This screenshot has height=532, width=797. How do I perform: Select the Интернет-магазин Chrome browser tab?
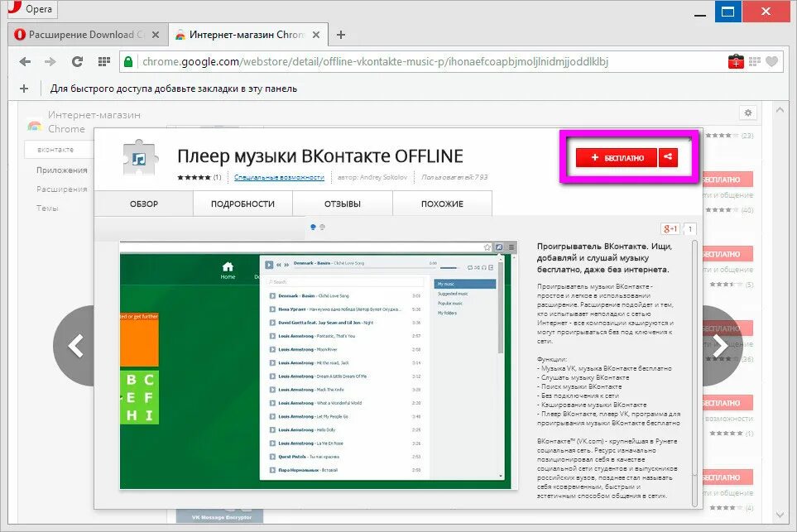click(247, 35)
